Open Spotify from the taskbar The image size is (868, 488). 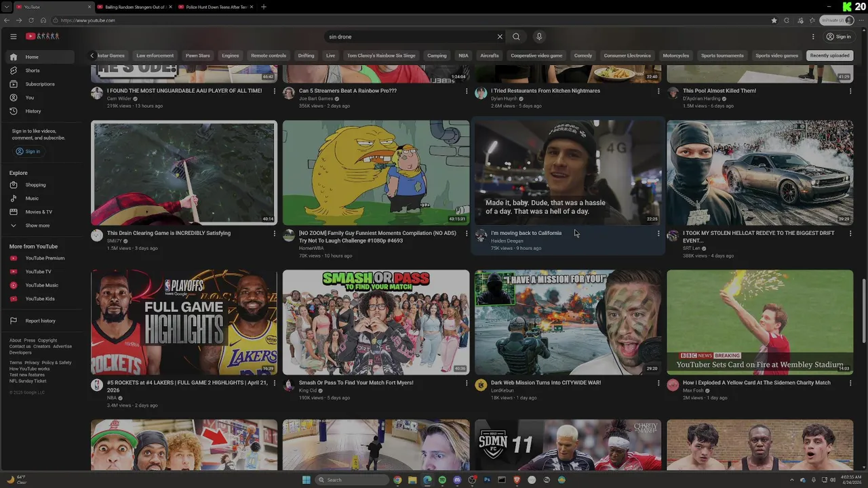(442, 480)
